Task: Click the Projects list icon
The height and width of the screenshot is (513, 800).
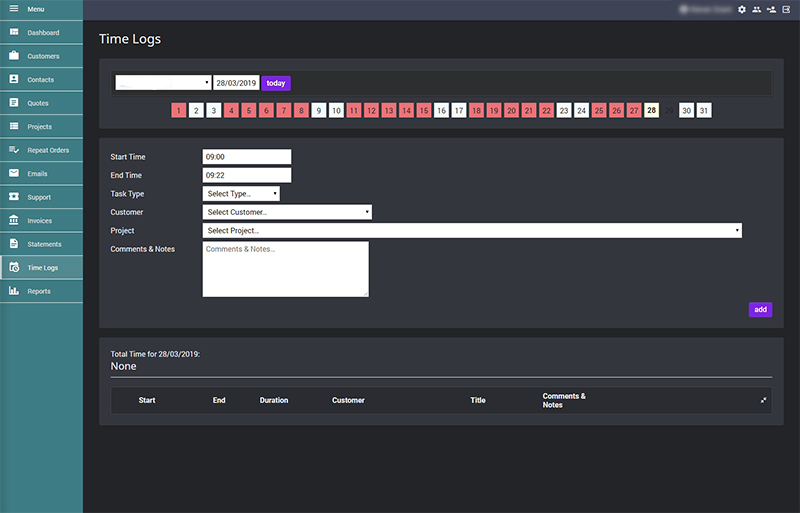Action: pos(14,126)
